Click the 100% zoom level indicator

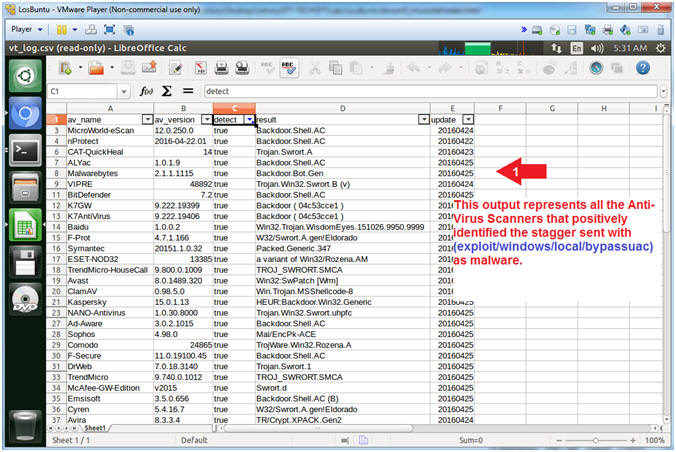click(x=654, y=440)
